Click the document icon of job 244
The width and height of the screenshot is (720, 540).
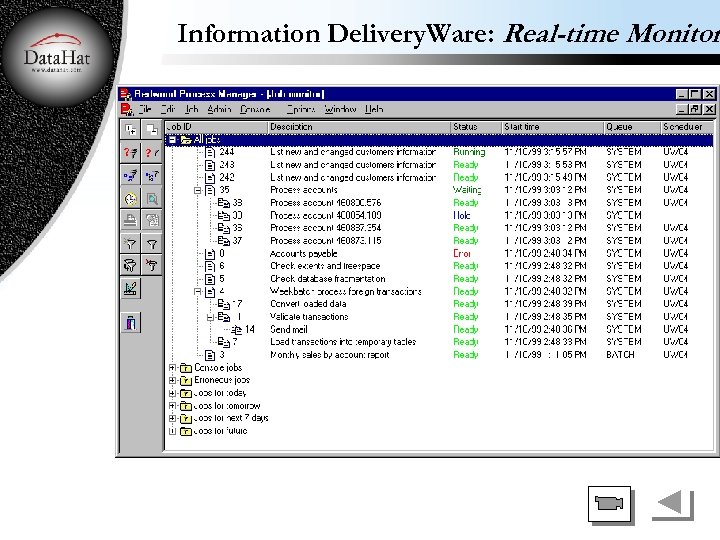[x=210, y=152]
